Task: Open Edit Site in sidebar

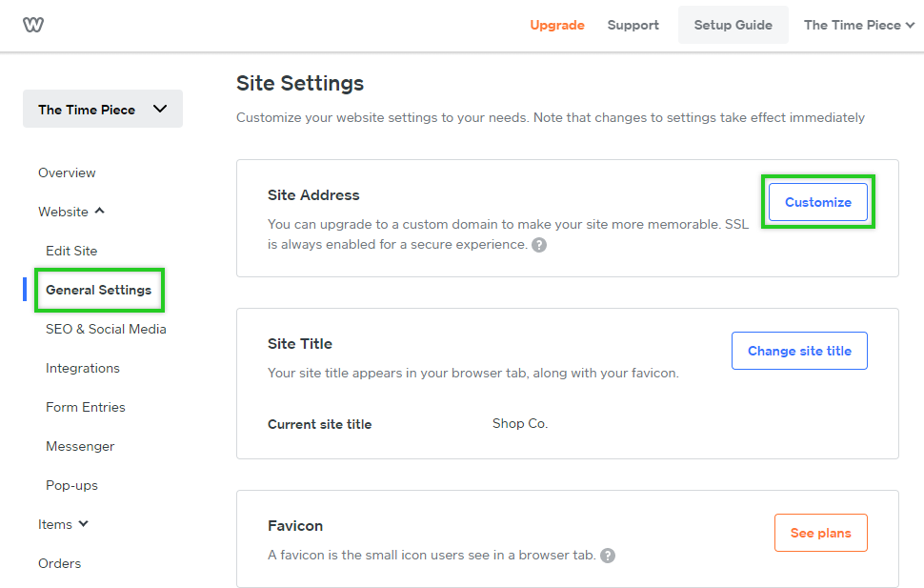Action: click(71, 251)
